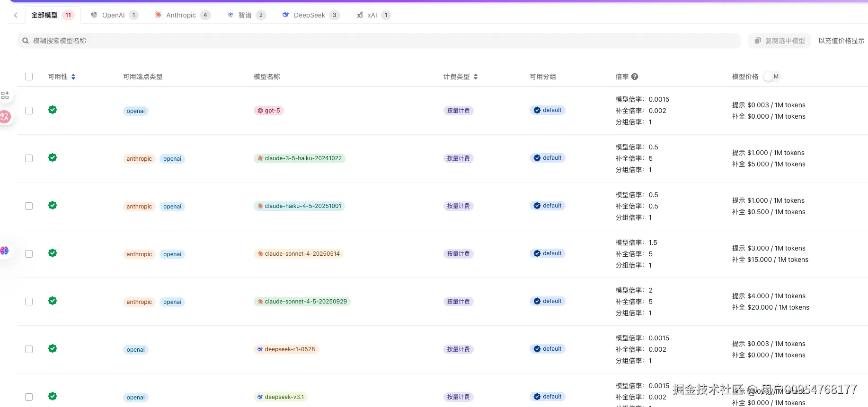868x407 pixels.
Task: Click the back chevron left of tabs
Action: tap(16, 15)
